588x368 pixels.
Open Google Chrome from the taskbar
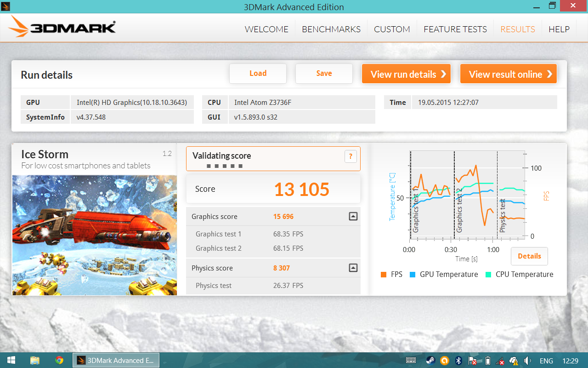pos(59,360)
